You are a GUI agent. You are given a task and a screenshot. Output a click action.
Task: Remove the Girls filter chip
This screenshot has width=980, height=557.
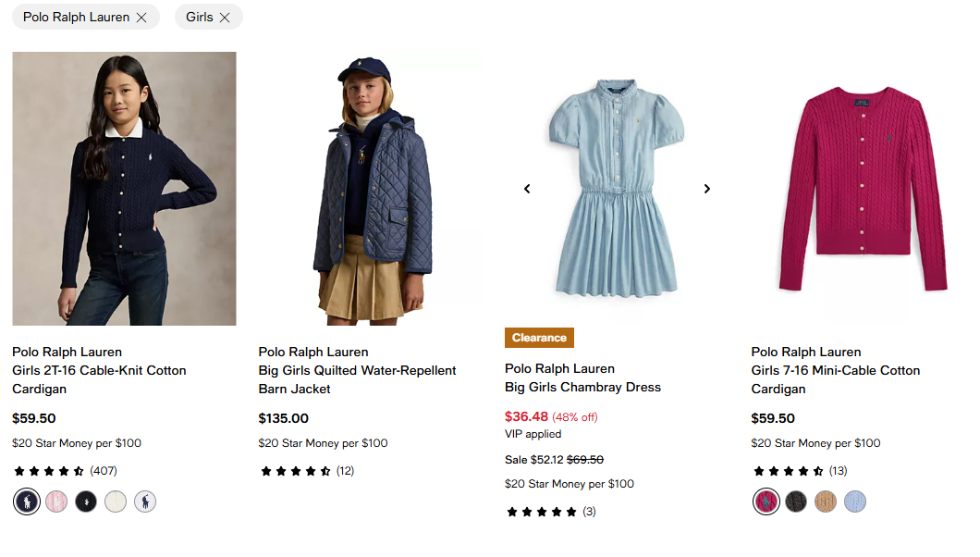click(x=225, y=17)
